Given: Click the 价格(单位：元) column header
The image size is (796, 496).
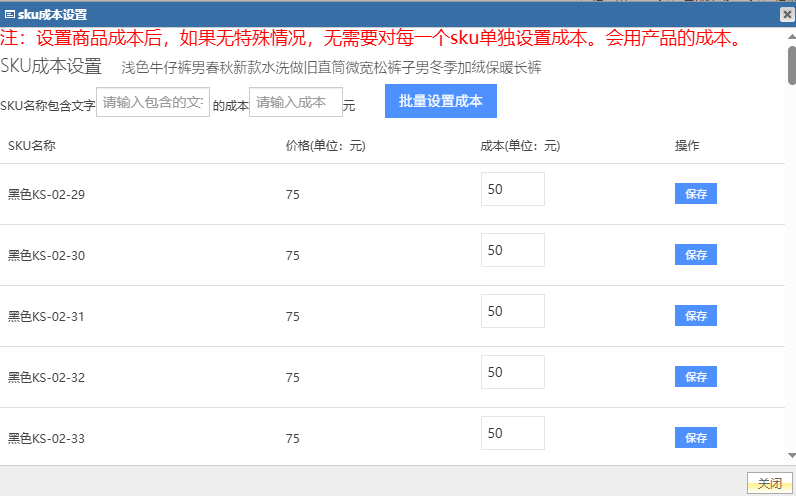Looking at the screenshot, I should pyautogui.click(x=325, y=146).
